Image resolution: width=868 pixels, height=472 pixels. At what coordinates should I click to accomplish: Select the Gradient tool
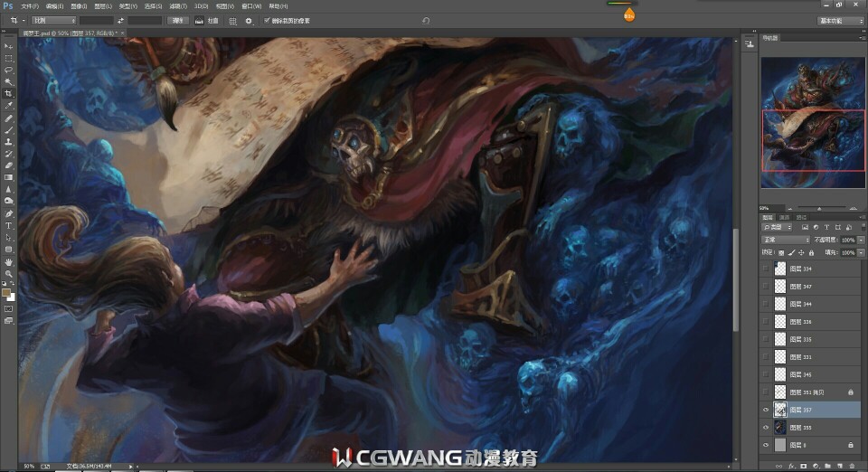(x=8, y=177)
